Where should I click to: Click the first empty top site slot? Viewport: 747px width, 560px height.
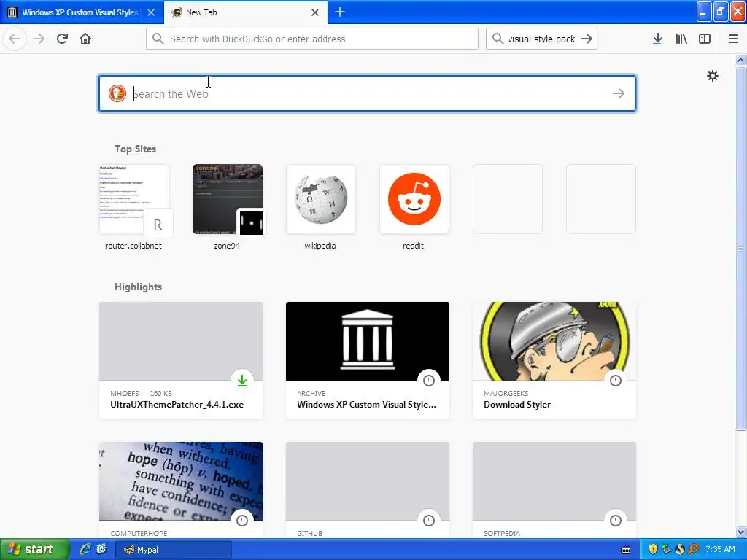point(508,199)
